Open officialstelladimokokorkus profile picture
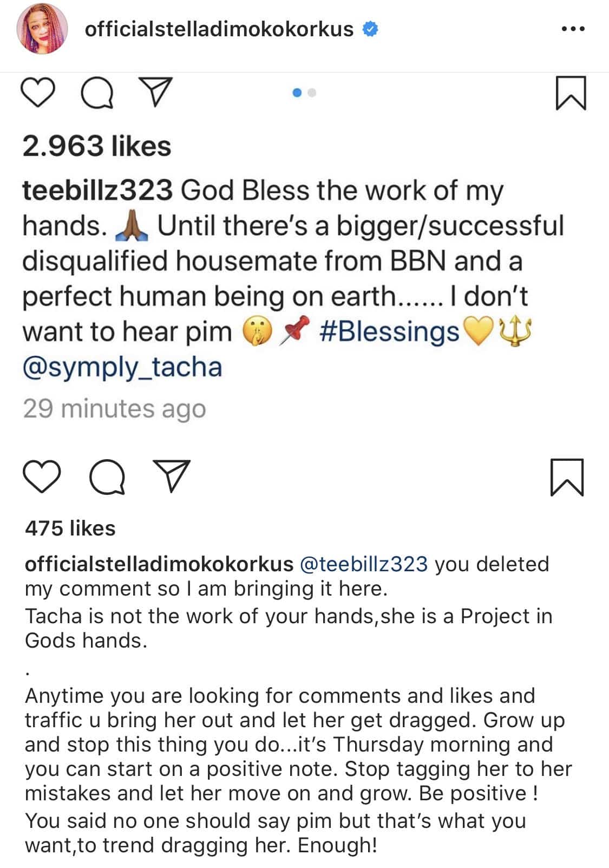 pyautogui.click(x=42, y=29)
